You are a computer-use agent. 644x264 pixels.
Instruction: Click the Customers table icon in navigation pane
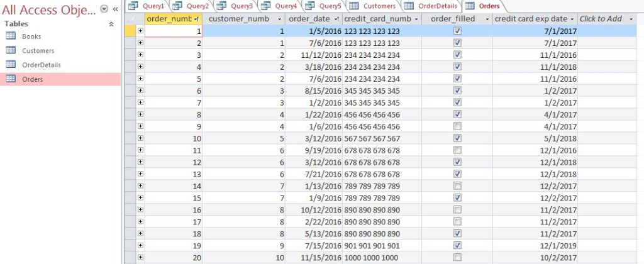(11, 50)
